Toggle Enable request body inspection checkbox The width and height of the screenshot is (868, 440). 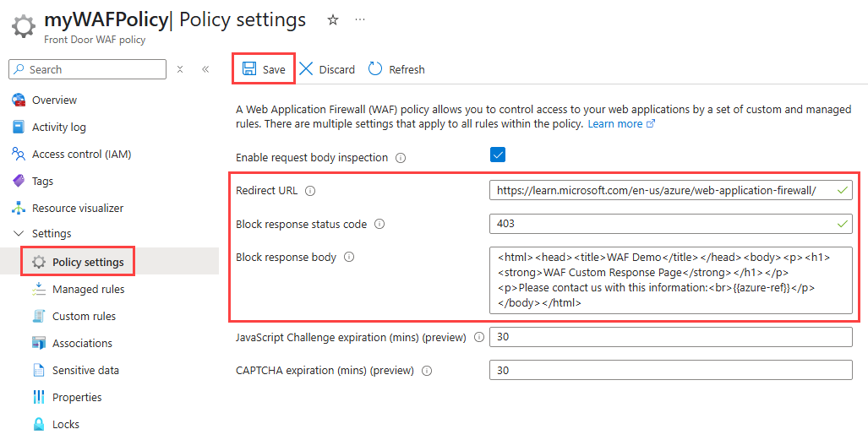click(x=498, y=155)
